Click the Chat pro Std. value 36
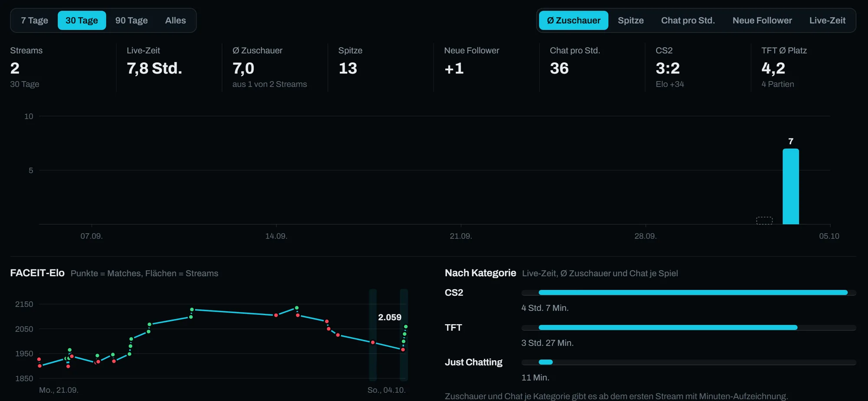 click(x=559, y=68)
